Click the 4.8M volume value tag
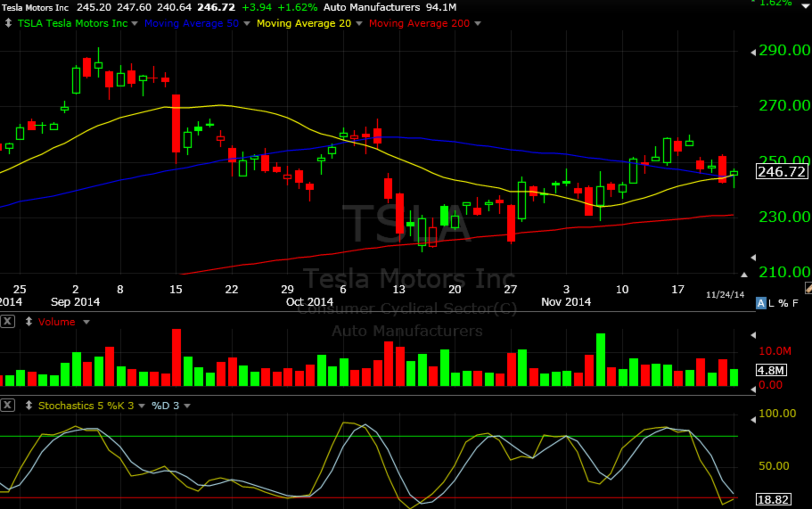This screenshot has width=812, height=509. [771, 370]
